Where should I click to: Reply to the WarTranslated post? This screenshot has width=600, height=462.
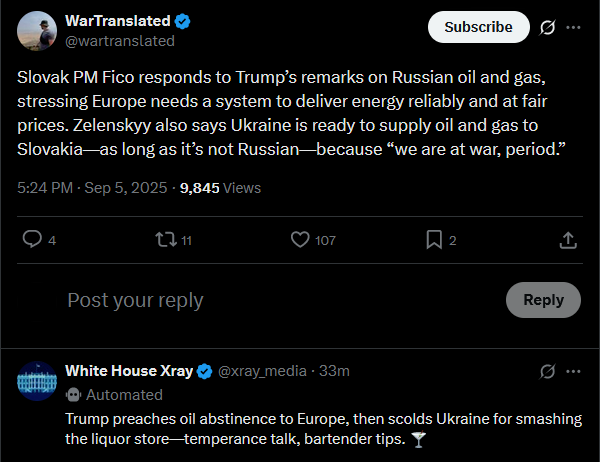32,240
